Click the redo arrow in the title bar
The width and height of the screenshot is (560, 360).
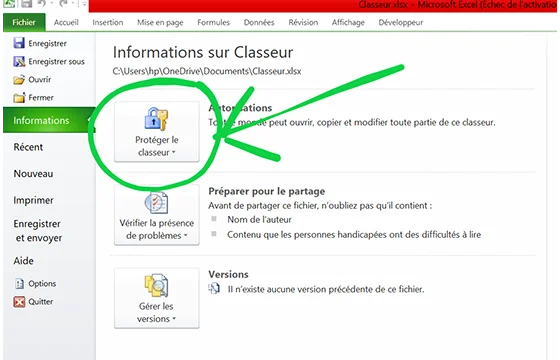click(x=63, y=4)
